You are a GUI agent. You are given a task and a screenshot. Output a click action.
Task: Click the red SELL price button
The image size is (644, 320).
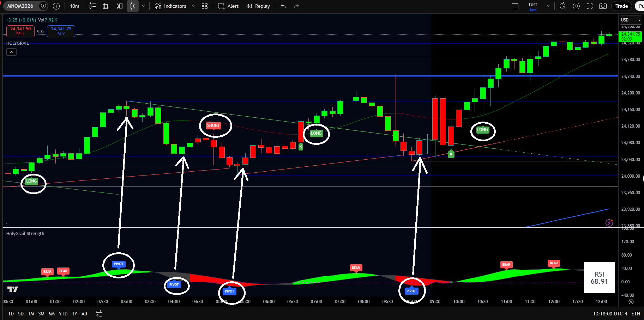point(20,31)
